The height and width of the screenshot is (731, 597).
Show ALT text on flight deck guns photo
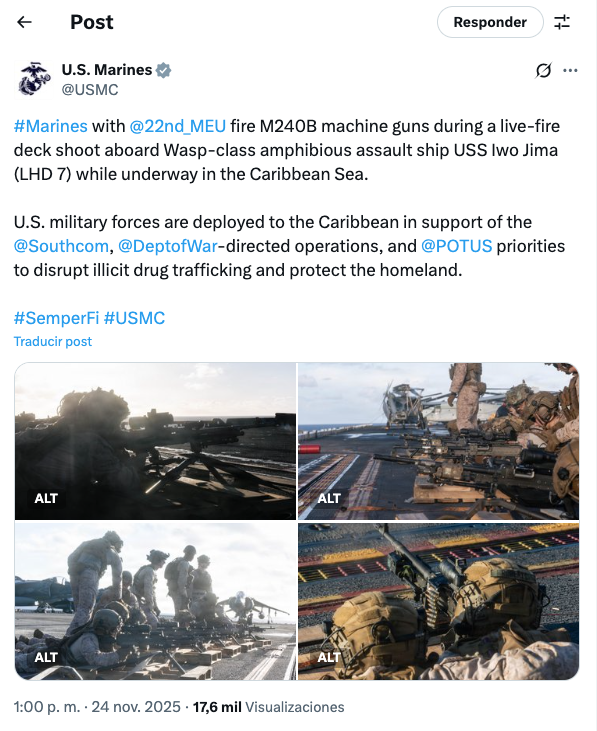pos(329,498)
